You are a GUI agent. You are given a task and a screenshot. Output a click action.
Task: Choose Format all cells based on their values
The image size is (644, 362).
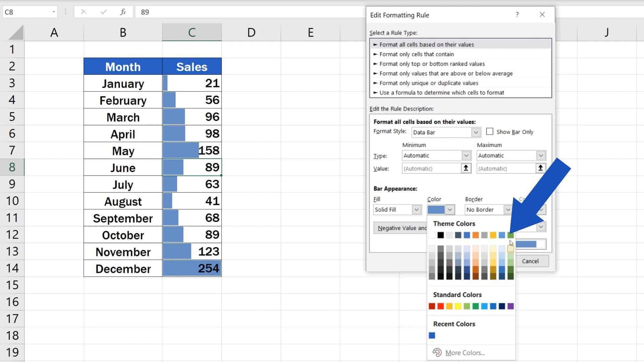(427, 44)
